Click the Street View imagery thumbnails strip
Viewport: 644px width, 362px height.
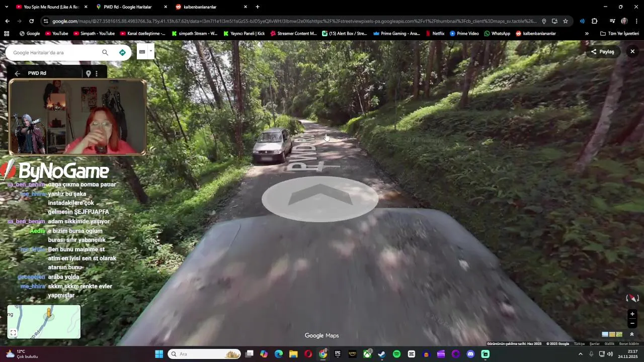point(612,334)
